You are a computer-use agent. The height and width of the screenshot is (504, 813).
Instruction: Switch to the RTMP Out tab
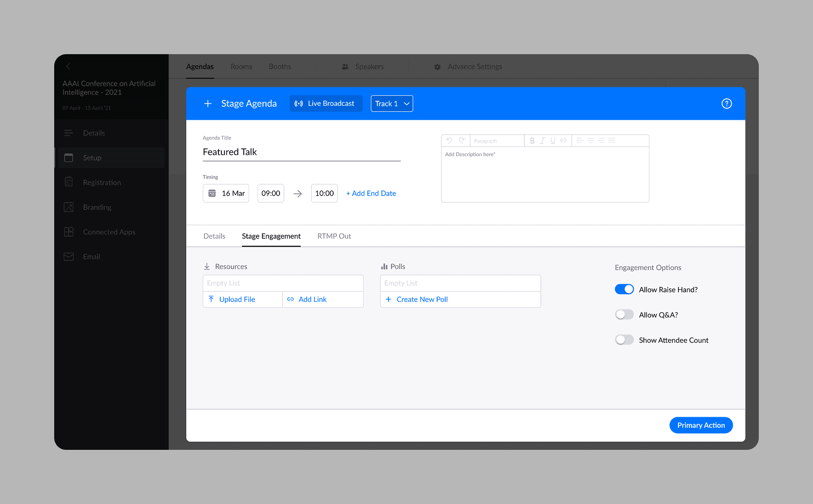(334, 236)
